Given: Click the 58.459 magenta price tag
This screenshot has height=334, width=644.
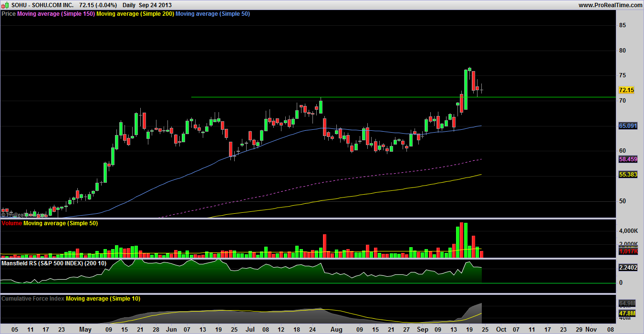Looking at the screenshot, I should 628,159.
